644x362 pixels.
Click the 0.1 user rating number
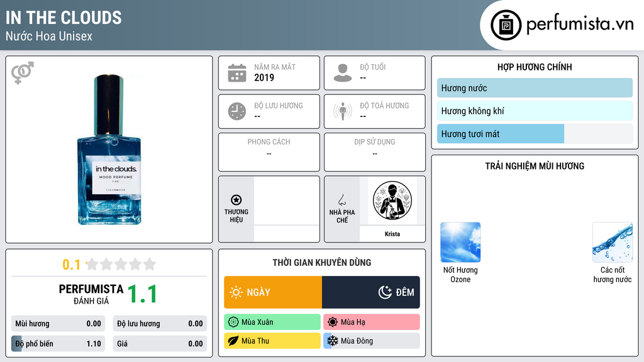(x=72, y=265)
